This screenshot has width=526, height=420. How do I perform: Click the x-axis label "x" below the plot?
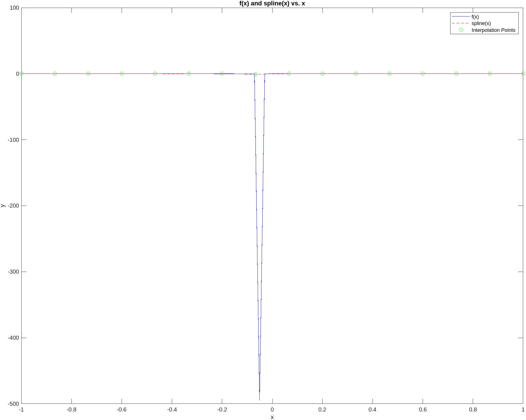click(272, 417)
